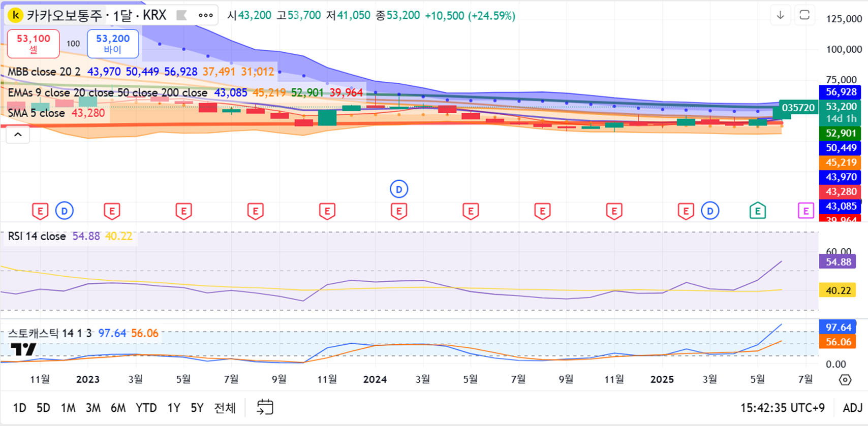The image size is (868, 426).
Task: Click the yellow 40.22 RSI axis label
Action: click(838, 290)
